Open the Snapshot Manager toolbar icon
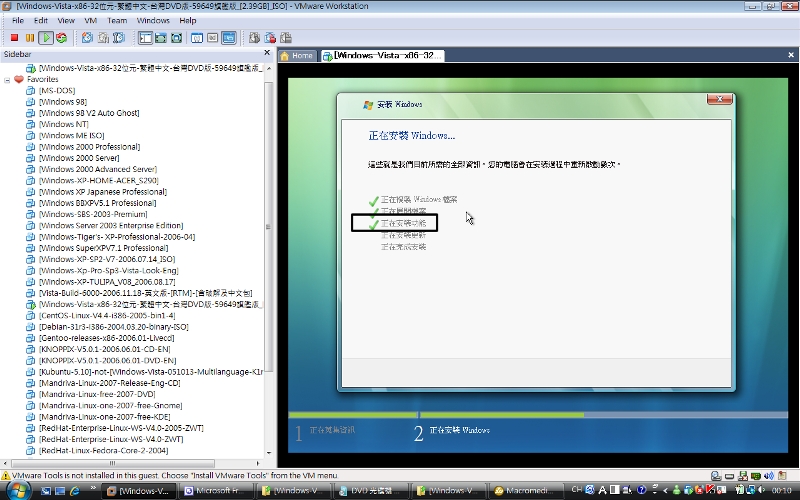This screenshot has width=800, height=500. pyautogui.click(x=118, y=38)
